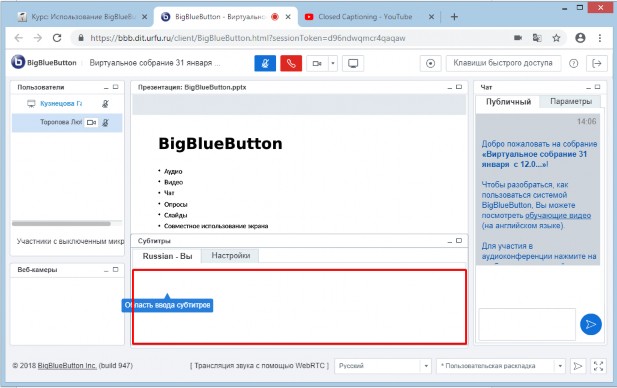Open webcam options dropdown arrow
Viewport: 617px width, 388px height.
tap(333, 63)
